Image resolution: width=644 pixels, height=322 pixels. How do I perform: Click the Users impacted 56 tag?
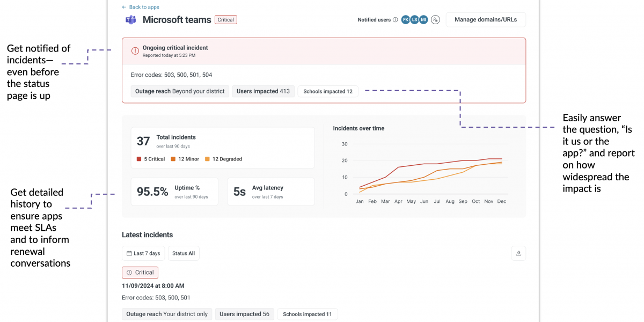[245, 314]
